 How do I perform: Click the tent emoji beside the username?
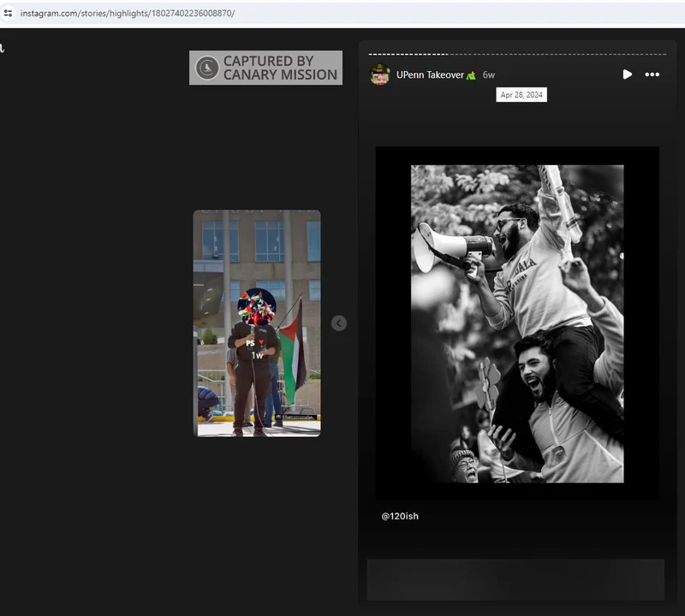tap(471, 75)
